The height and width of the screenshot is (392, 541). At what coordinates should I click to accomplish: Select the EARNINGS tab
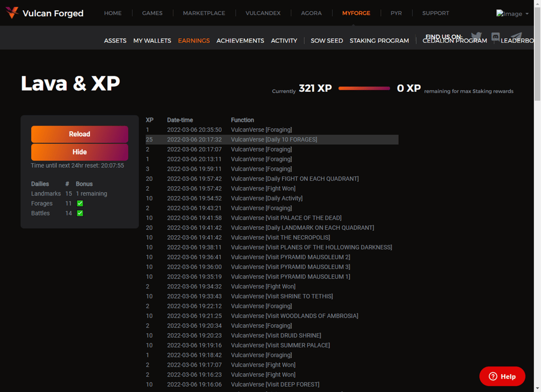(x=194, y=41)
